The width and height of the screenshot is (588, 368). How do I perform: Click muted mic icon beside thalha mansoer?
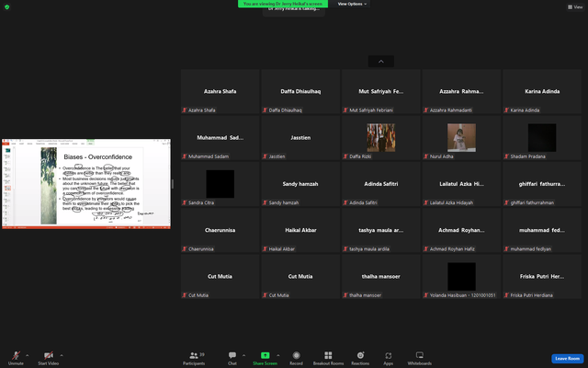pos(345,295)
